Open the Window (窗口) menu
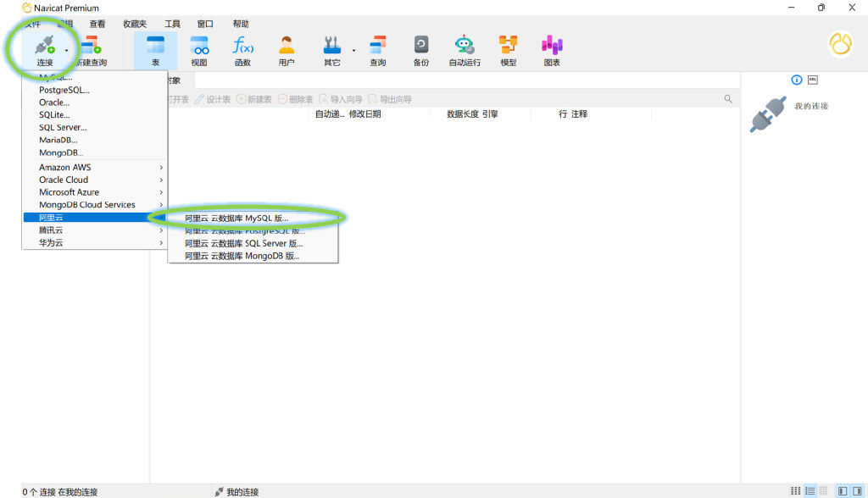This screenshot has width=868, height=498. click(x=205, y=24)
